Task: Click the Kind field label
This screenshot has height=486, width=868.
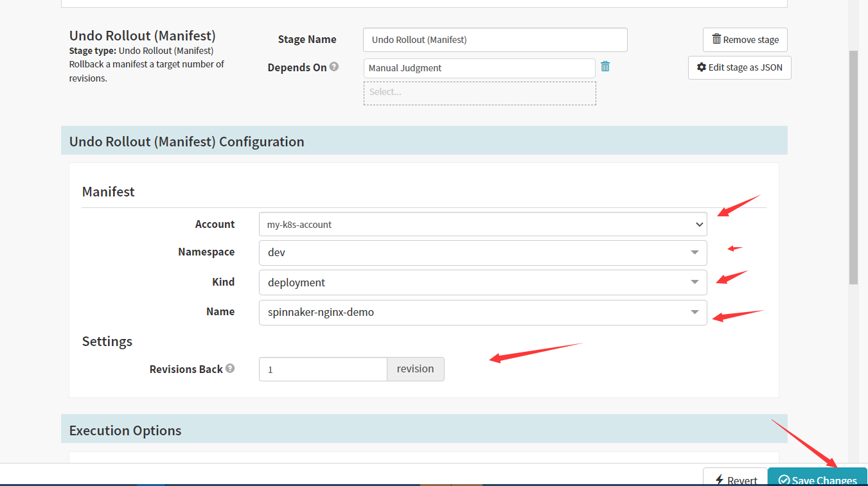Action: (223, 282)
